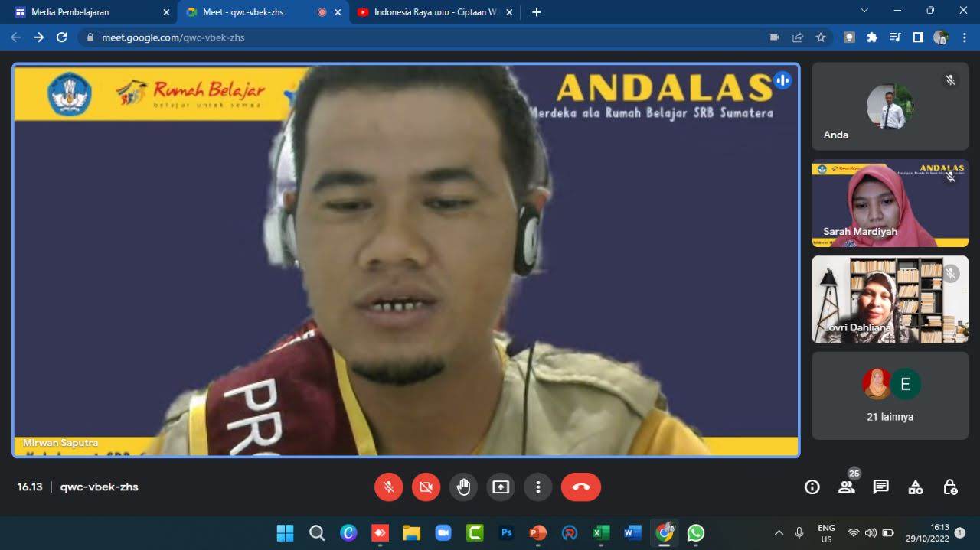Open more options menu in Meet
This screenshot has width=980, height=550.
(538, 487)
